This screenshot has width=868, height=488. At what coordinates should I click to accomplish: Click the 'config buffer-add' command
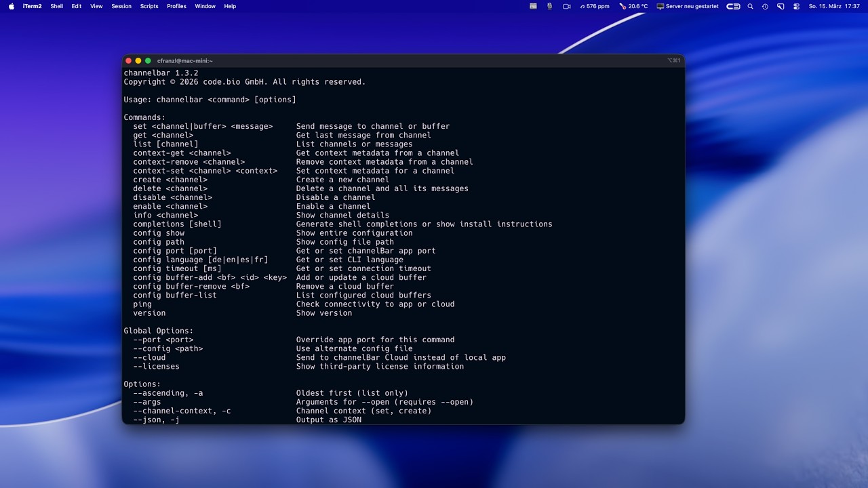click(210, 277)
